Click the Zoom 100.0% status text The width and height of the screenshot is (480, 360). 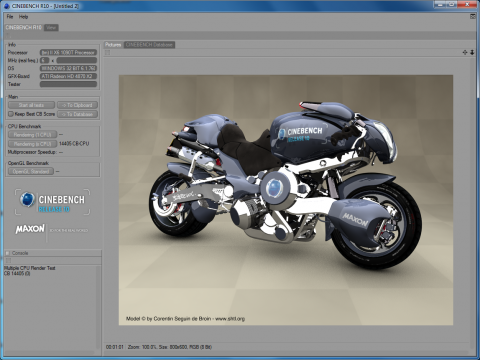[x=142, y=347]
